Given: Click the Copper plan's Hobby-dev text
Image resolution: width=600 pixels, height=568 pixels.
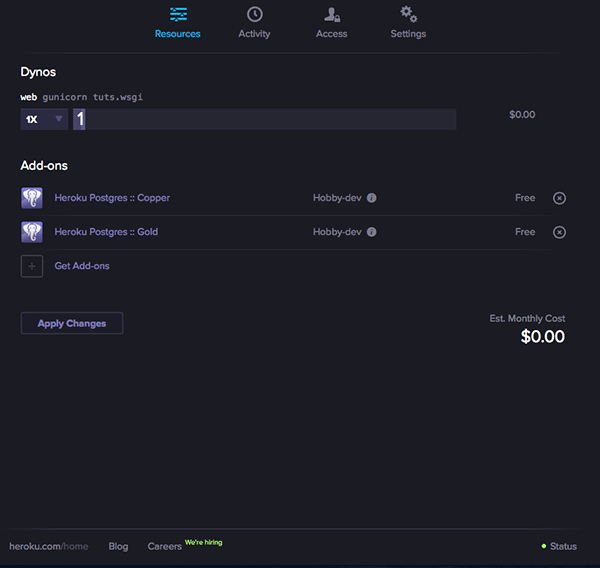Looking at the screenshot, I should pyautogui.click(x=337, y=198).
